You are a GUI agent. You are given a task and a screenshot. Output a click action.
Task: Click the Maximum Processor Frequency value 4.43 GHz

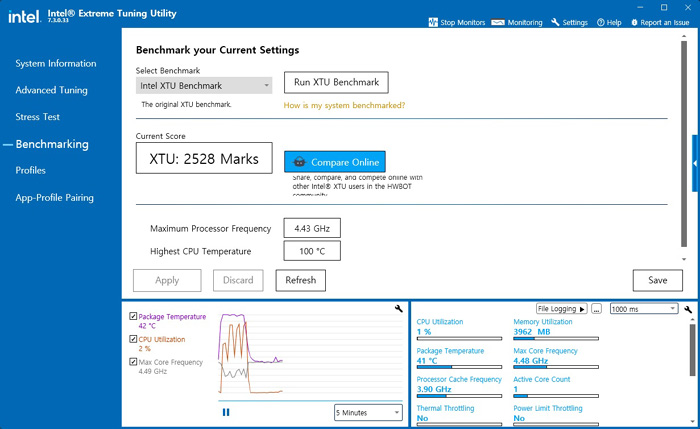[x=312, y=228]
